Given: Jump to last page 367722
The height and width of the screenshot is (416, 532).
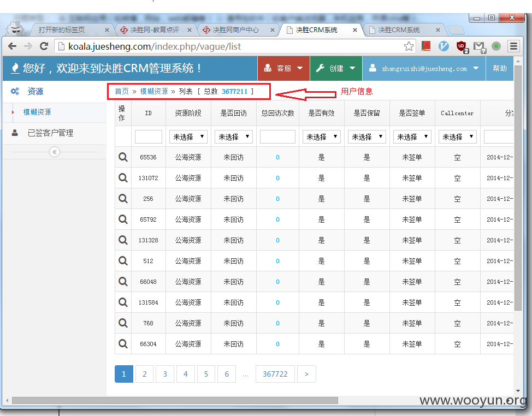Looking at the screenshot, I should pos(275,374).
